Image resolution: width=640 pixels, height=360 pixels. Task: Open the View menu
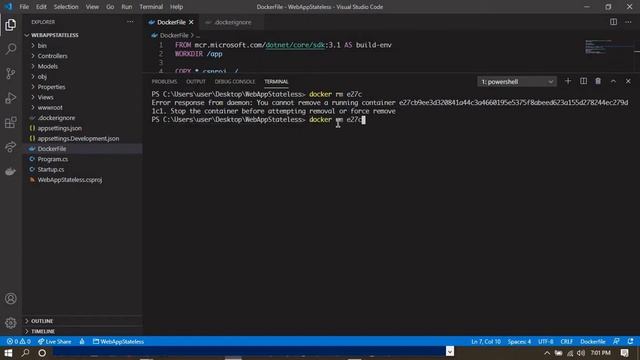pyautogui.click(x=92, y=7)
